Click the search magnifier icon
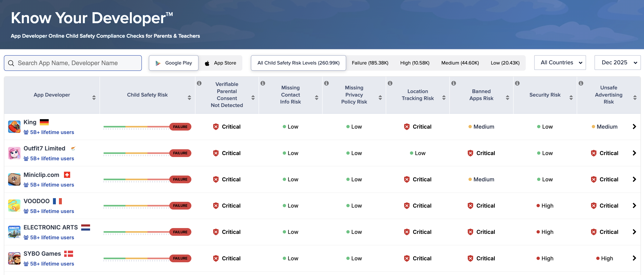644x275 pixels. pyautogui.click(x=11, y=63)
